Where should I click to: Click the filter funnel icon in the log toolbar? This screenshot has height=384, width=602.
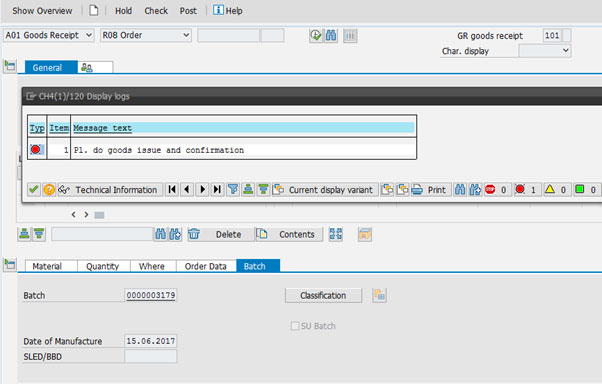pyautogui.click(x=233, y=189)
